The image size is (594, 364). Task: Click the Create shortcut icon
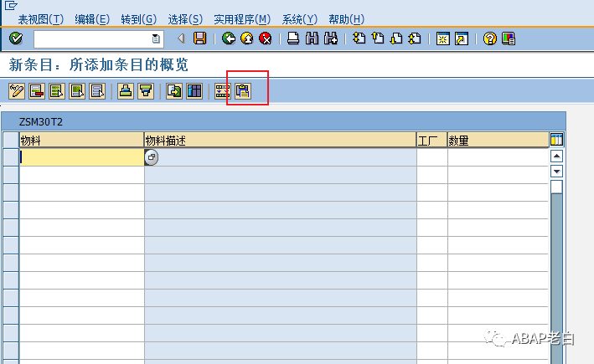click(462, 38)
